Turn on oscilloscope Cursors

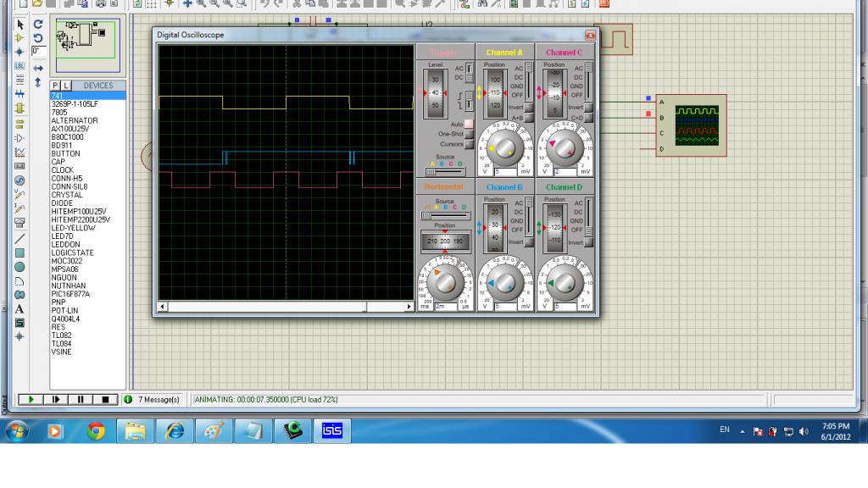[468, 144]
